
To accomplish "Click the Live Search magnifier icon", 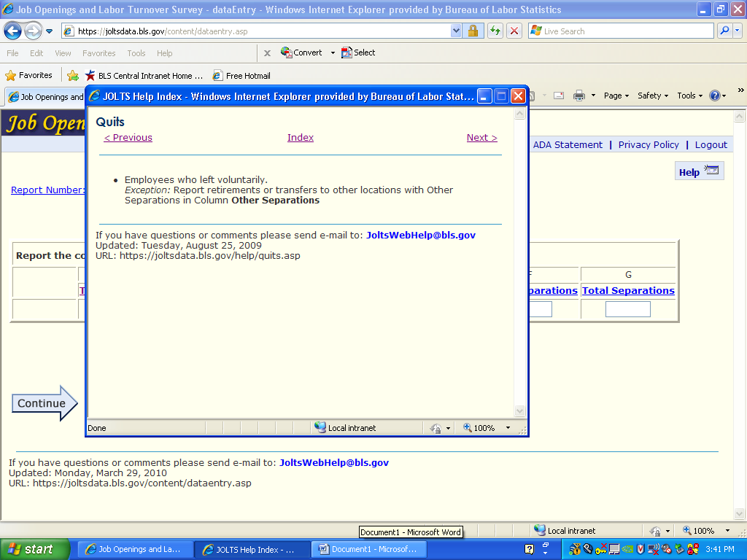I will [x=724, y=31].
